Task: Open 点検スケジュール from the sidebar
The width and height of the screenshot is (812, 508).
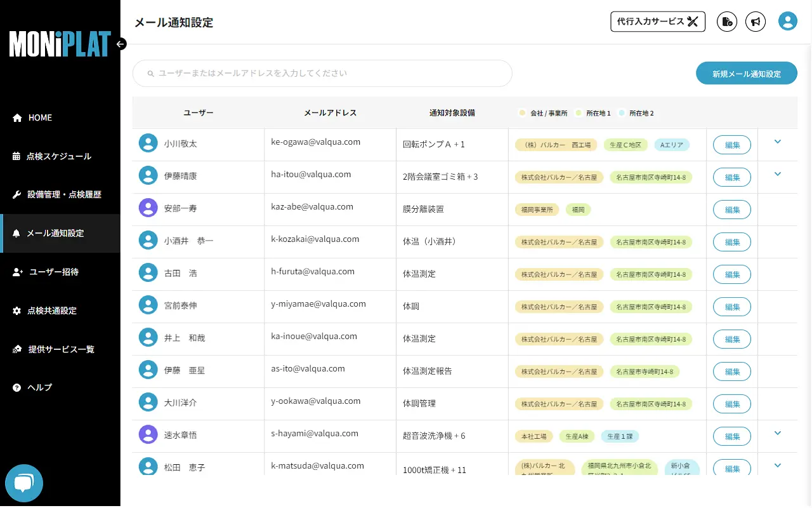Action: click(x=58, y=156)
